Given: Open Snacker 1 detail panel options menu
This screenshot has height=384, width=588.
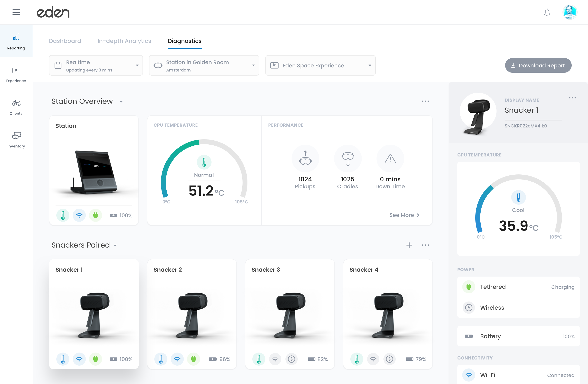Looking at the screenshot, I should click(572, 98).
